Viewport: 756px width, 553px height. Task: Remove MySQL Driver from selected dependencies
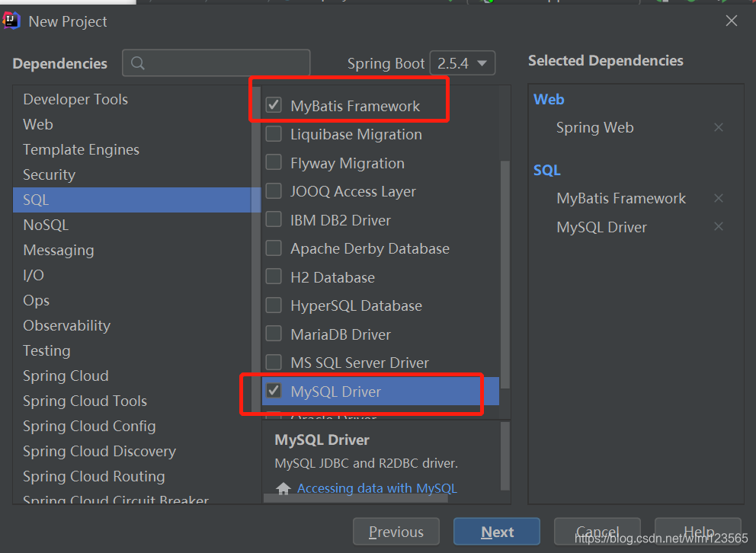(719, 226)
